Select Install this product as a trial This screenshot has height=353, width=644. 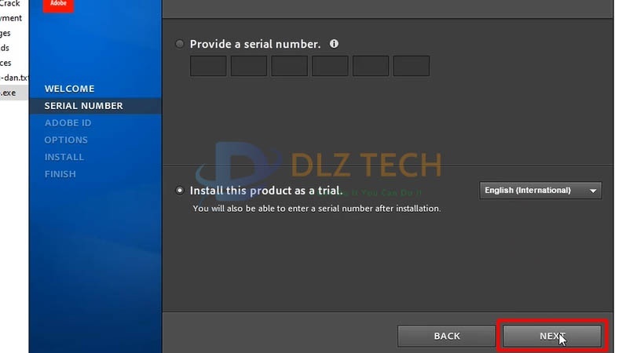pyautogui.click(x=180, y=191)
